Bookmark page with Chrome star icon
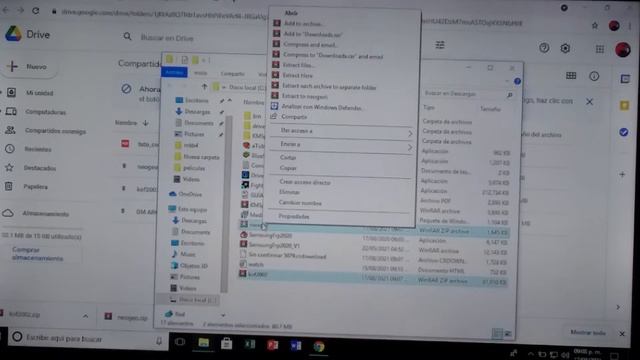This screenshot has width=640, height=360. point(595,26)
